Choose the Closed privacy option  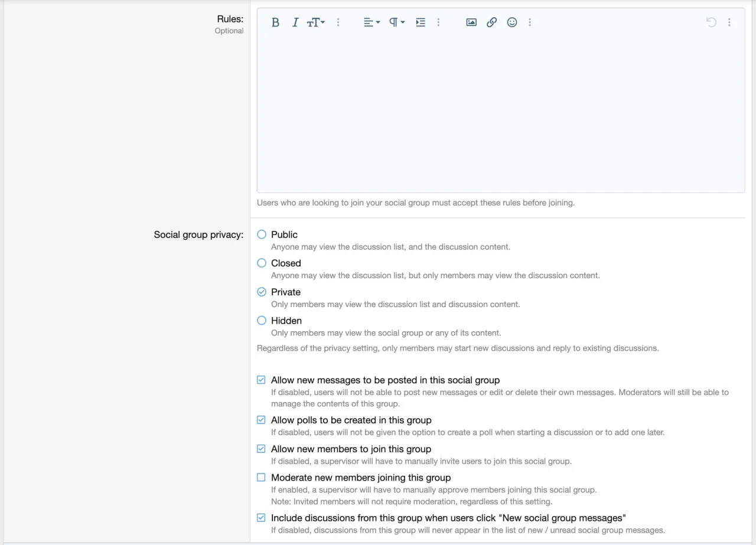262,263
